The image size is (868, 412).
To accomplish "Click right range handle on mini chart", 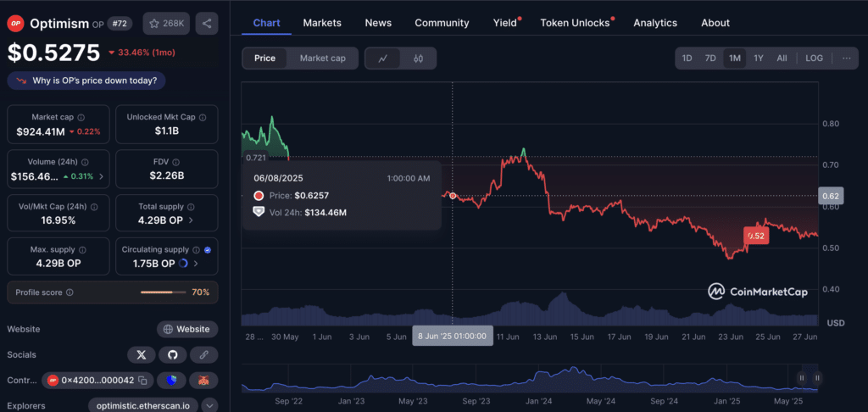I will [817, 378].
